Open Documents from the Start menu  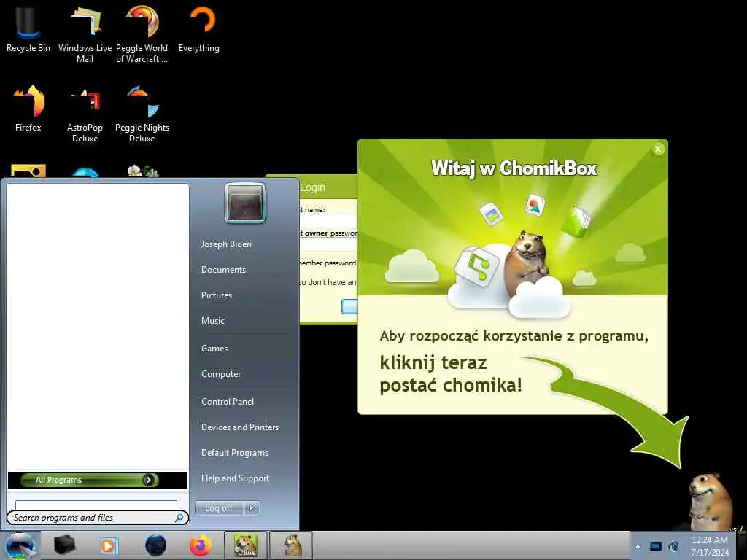click(223, 270)
